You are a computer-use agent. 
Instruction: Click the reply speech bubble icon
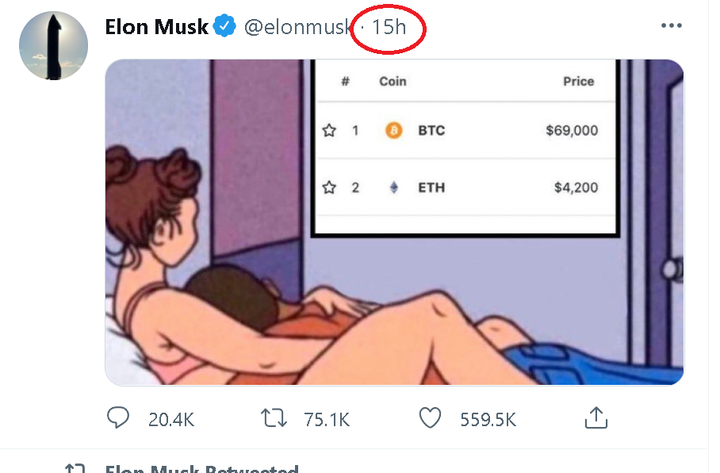point(119,418)
